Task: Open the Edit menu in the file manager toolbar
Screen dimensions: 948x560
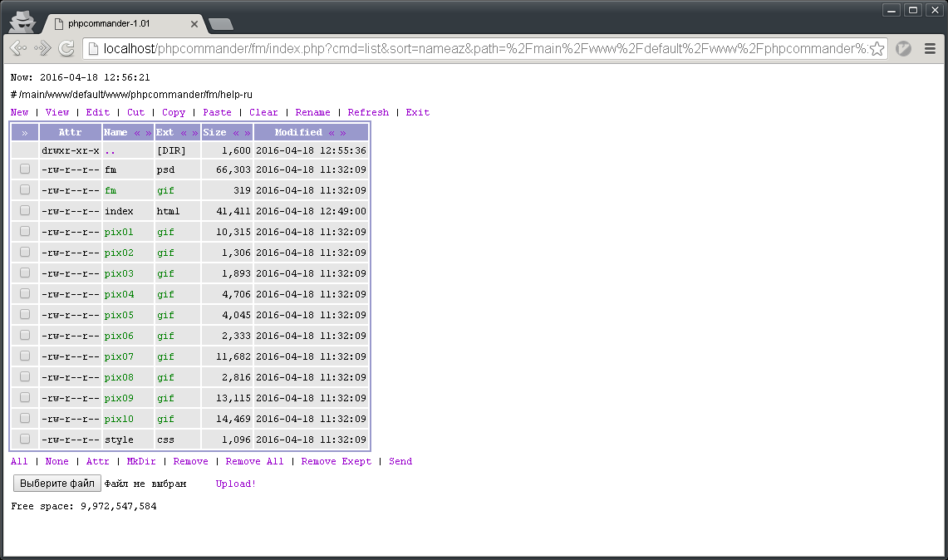Action: click(x=97, y=111)
